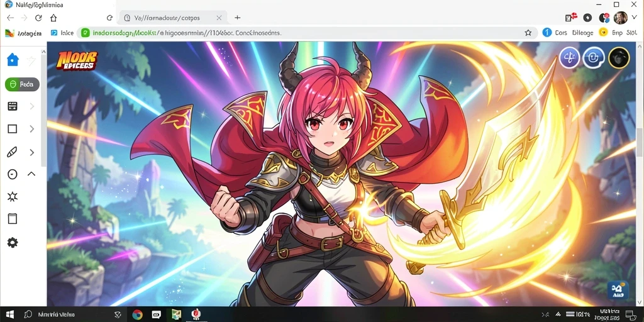The width and height of the screenshot is (644, 322).
Task: Click the purple round icon over the game artwork
Action: click(570, 58)
